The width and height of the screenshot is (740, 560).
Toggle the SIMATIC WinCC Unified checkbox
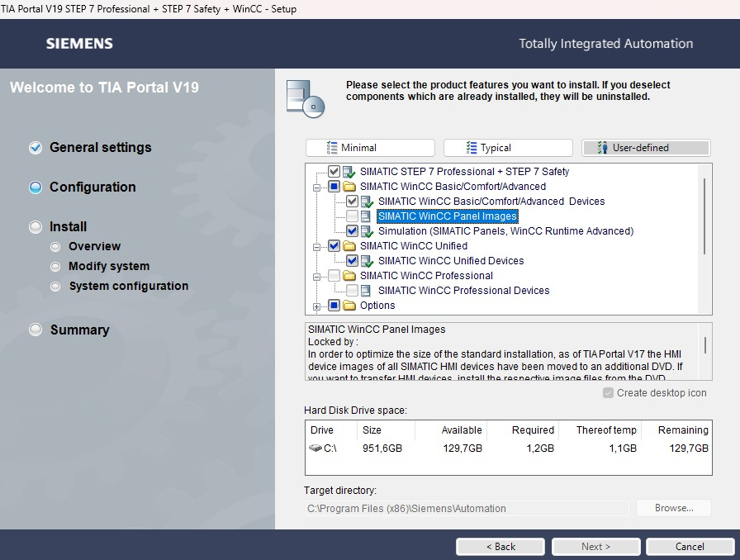[334, 246]
